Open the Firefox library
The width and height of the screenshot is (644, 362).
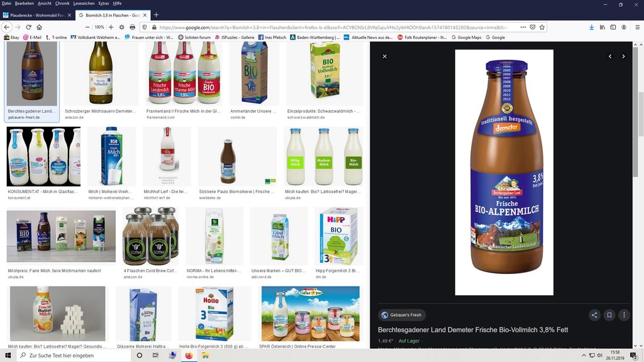pos(602,27)
